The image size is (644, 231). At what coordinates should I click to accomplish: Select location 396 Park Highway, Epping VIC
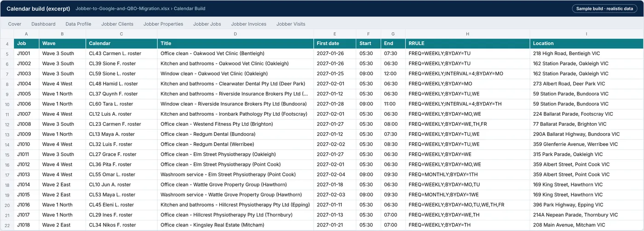(586, 205)
